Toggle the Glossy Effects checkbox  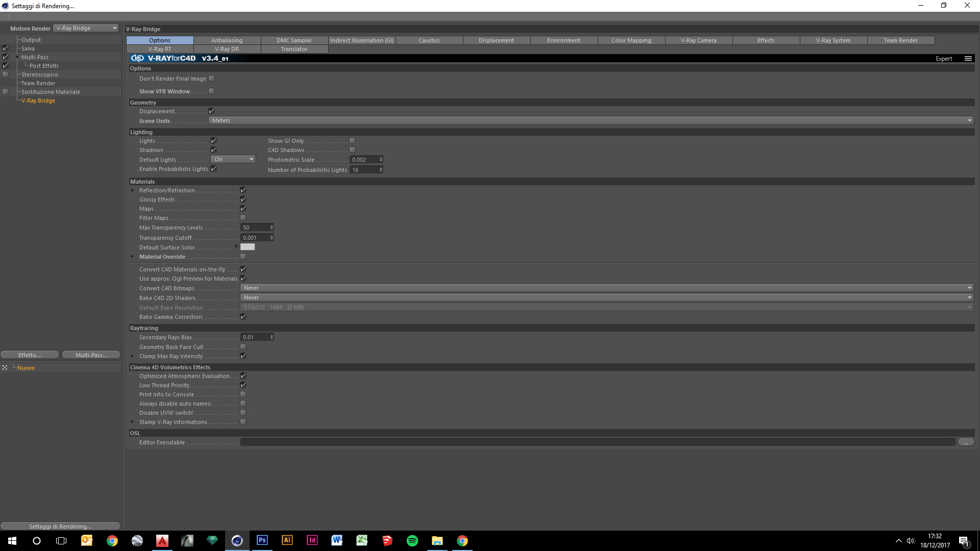(243, 199)
